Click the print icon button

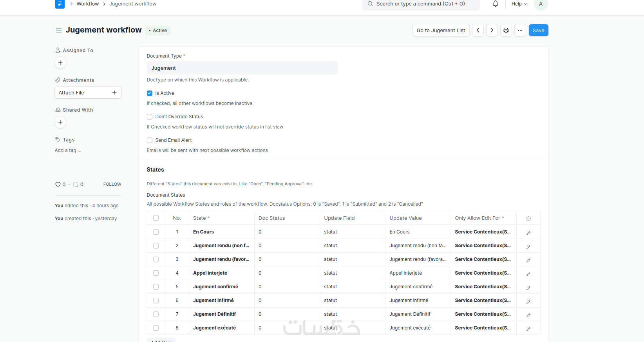point(506,31)
